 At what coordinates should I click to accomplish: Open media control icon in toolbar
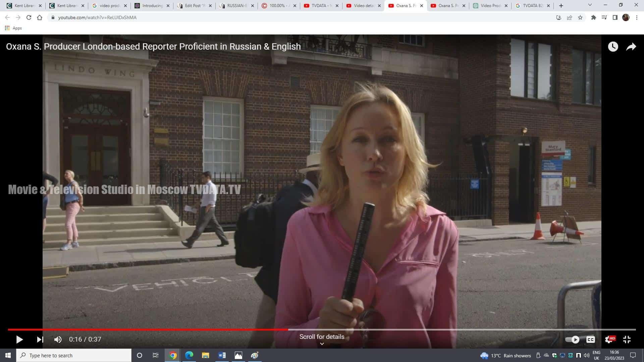point(604,17)
